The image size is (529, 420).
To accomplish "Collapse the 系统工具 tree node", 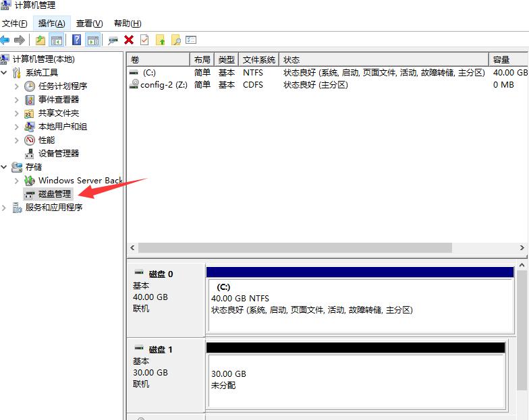I will 4,73.
